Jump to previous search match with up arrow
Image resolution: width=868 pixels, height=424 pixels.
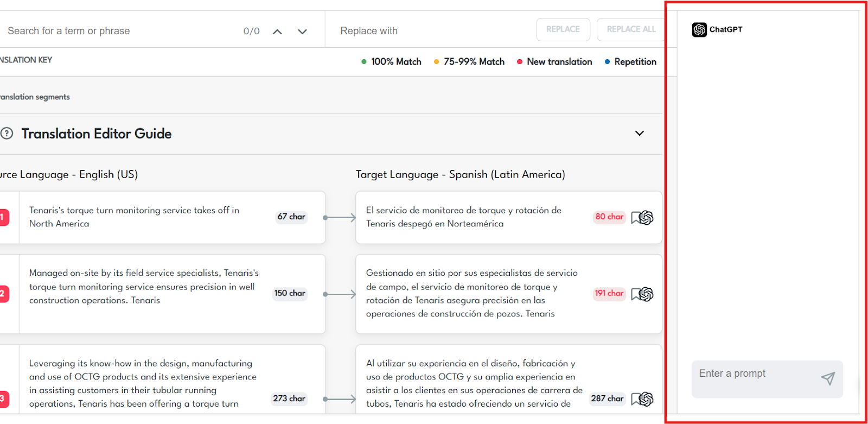pyautogui.click(x=277, y=31)
